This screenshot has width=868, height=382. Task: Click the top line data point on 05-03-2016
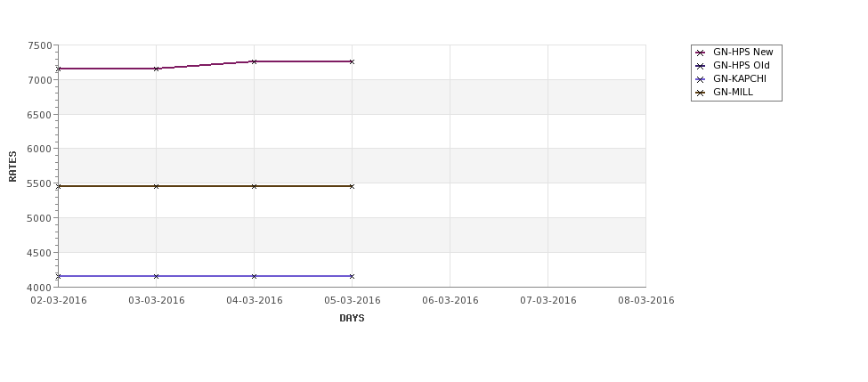(352, 61)
